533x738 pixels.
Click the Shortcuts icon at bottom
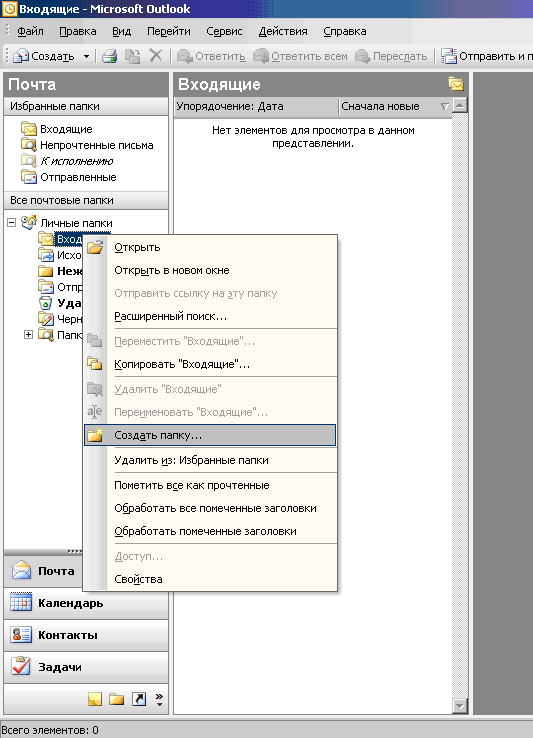tap(139, 699)
